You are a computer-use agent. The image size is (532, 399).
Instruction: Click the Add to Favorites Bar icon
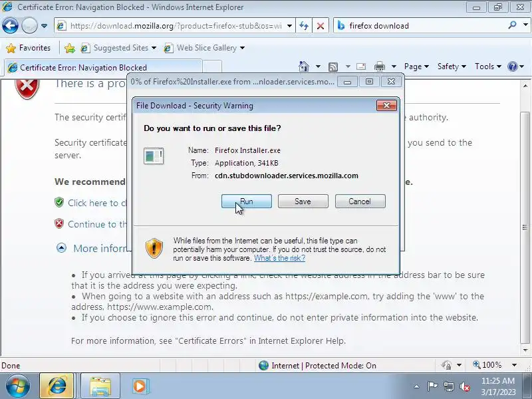(70, 48)
